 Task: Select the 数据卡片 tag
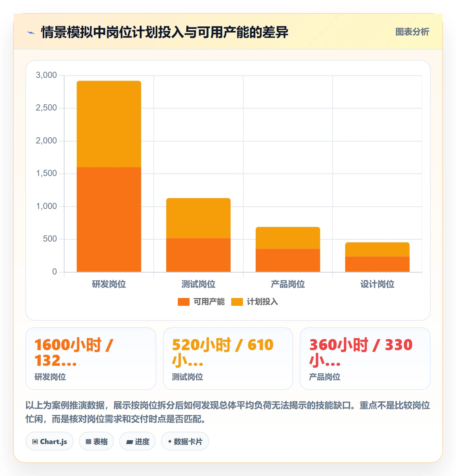tap(185, 441)
